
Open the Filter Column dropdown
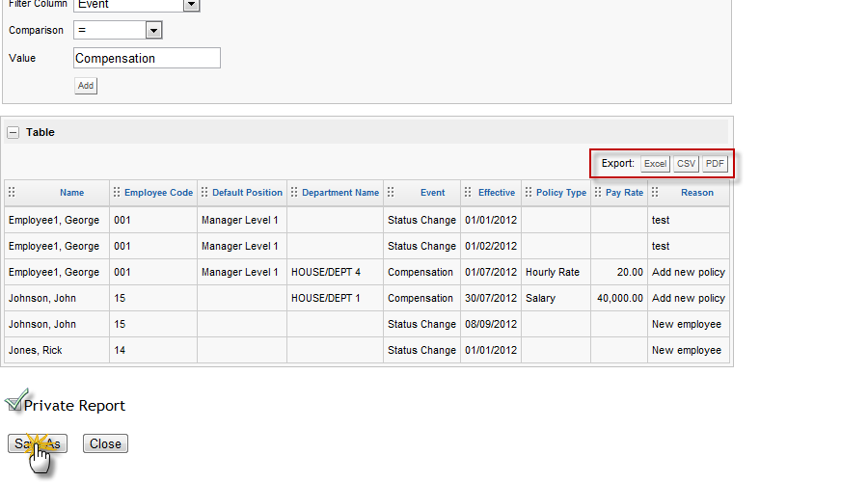pos(191,5)
